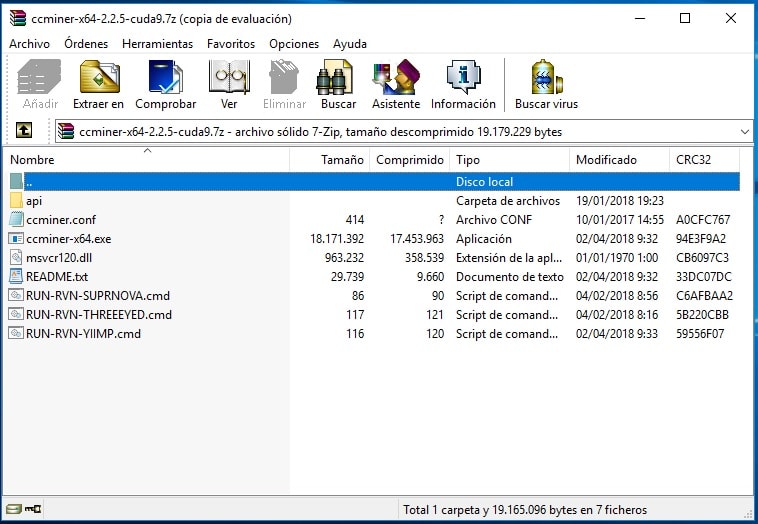Select RUN-RVN-SUPRNOVA.cmd file name
The image size is (758, 524).
coord(98,295)
